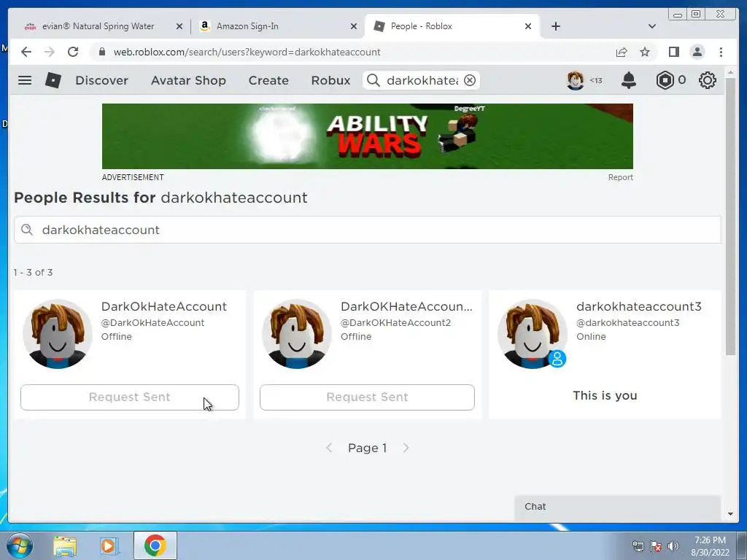Toggle the browser side panel icon
This screenshot has height=560, width=747.
tap(673, 52)
